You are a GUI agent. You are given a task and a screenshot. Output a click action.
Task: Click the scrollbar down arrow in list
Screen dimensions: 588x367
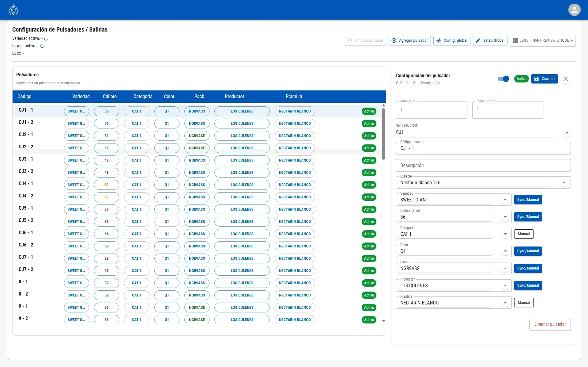click(383, 321)
